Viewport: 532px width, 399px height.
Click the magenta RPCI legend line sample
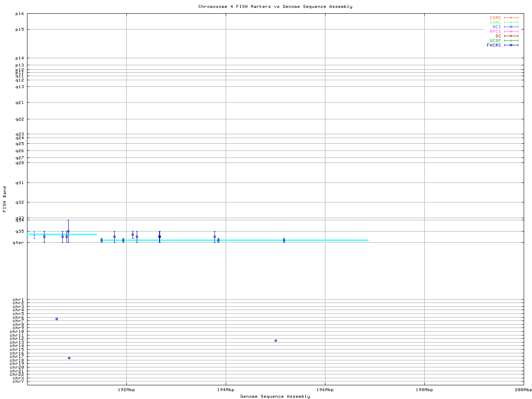tap(511, 32)
